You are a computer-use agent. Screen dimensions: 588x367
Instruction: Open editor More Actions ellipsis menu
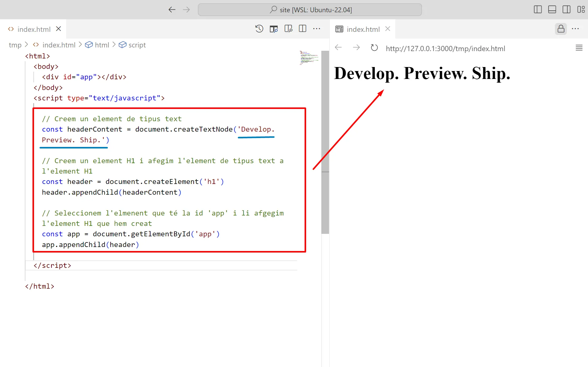click(x=317, y=29)
